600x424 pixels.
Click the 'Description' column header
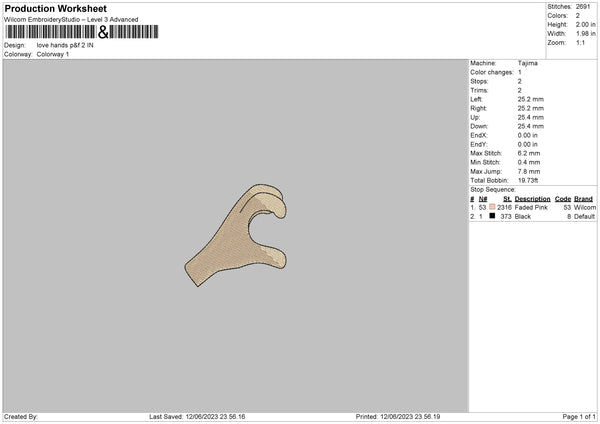coord(532,199)
